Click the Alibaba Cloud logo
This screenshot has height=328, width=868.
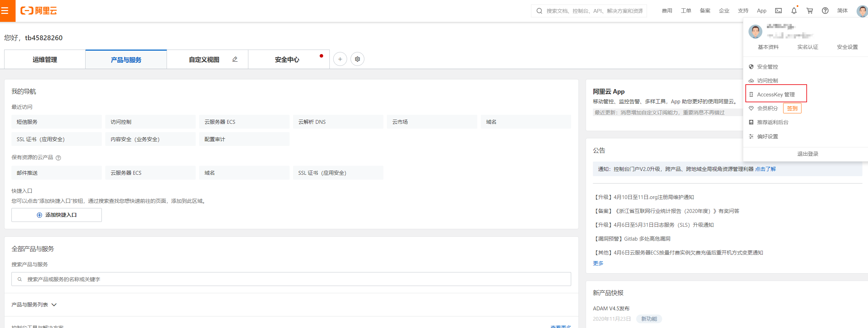click(38, 11)
